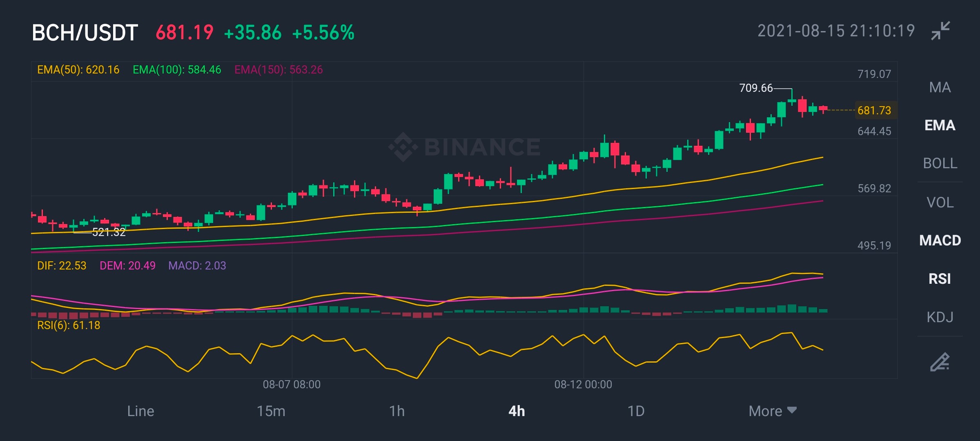Toggle the MA indicator
The height and width of the screenshot is (441, 980).
click(940, 87)
